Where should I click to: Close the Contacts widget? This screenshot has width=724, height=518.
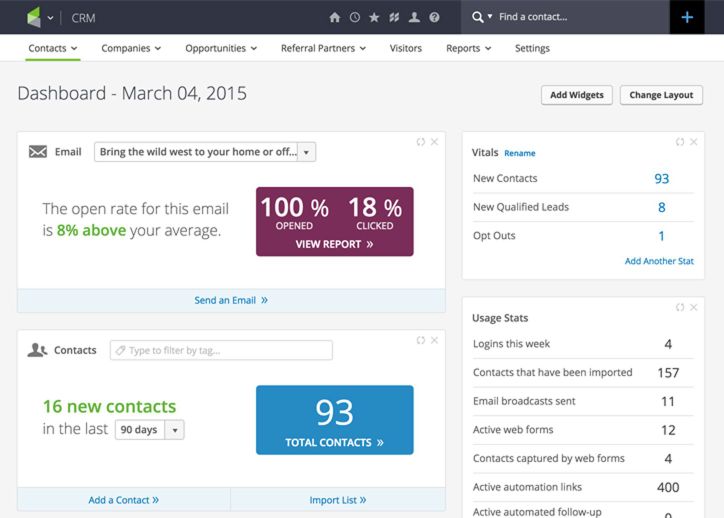click(x=434, y=340)
